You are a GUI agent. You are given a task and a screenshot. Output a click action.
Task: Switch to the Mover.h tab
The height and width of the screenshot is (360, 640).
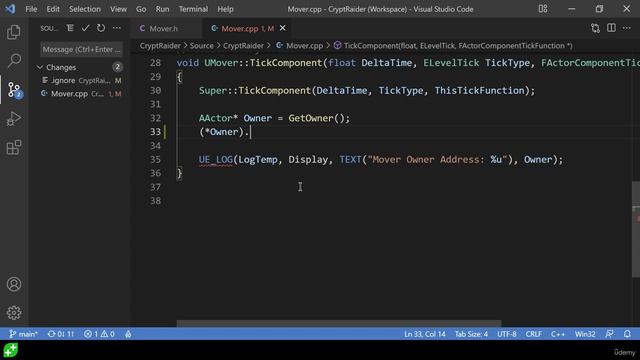[x=163, y=28]
